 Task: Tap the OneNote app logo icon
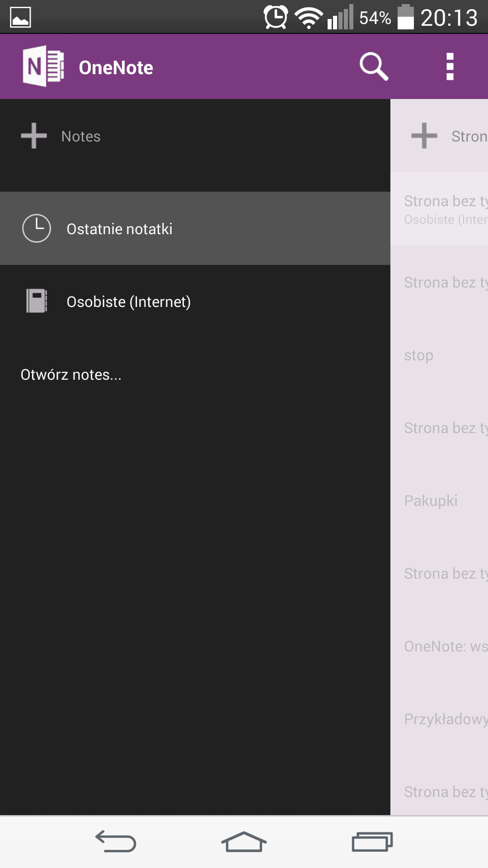[43, 66]
